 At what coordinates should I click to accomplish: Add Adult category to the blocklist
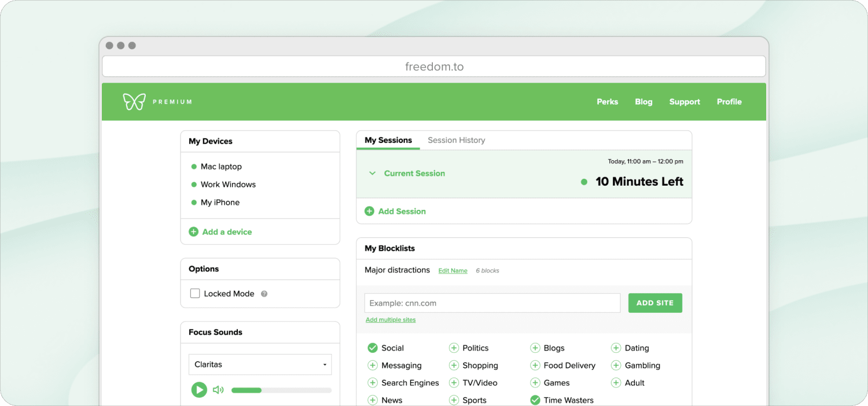[616, 383]
